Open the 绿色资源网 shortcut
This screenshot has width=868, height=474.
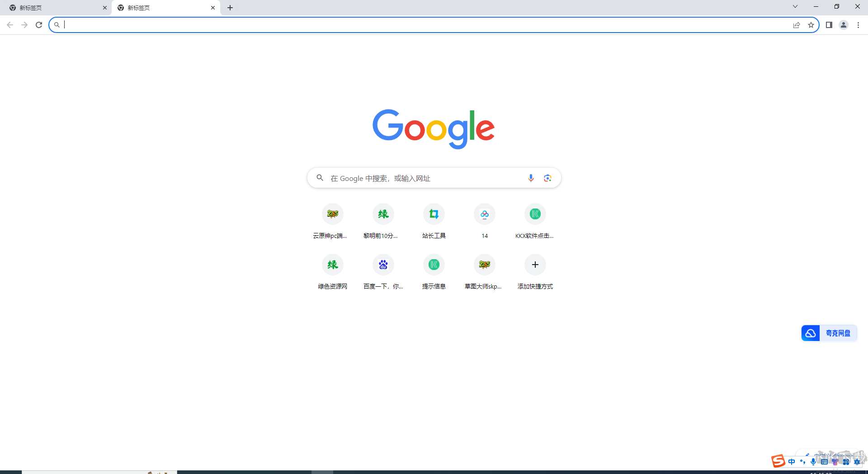[332, 265]
